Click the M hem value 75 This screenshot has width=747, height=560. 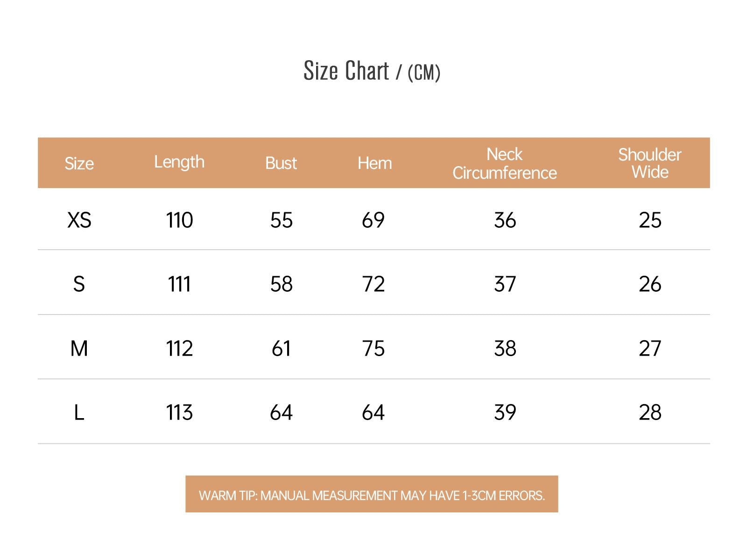[373, 348]
